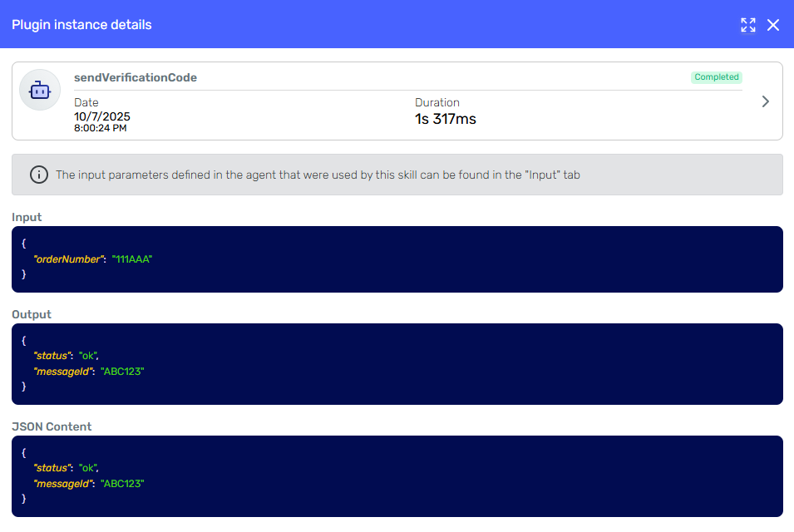This screenshot has width=794, height=532.
Task: Click the 10/7/2025 date value
Action: pyautogui.click(x=102, y=116)
